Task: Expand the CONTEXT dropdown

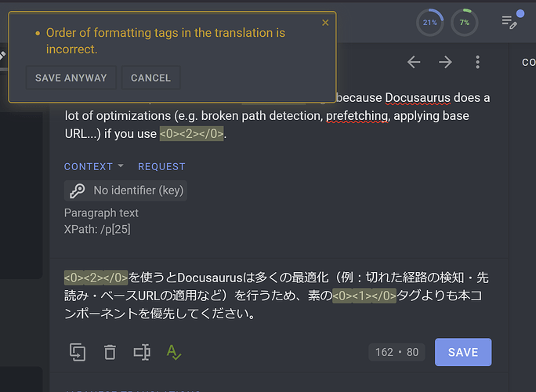Action: [x=94, y=166]
